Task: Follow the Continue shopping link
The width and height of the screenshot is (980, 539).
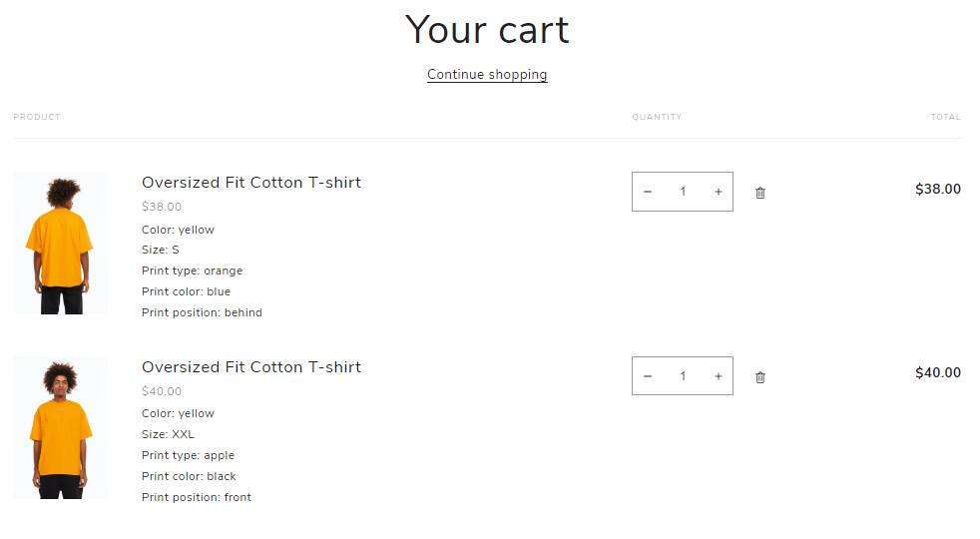Action: point(487,75)
